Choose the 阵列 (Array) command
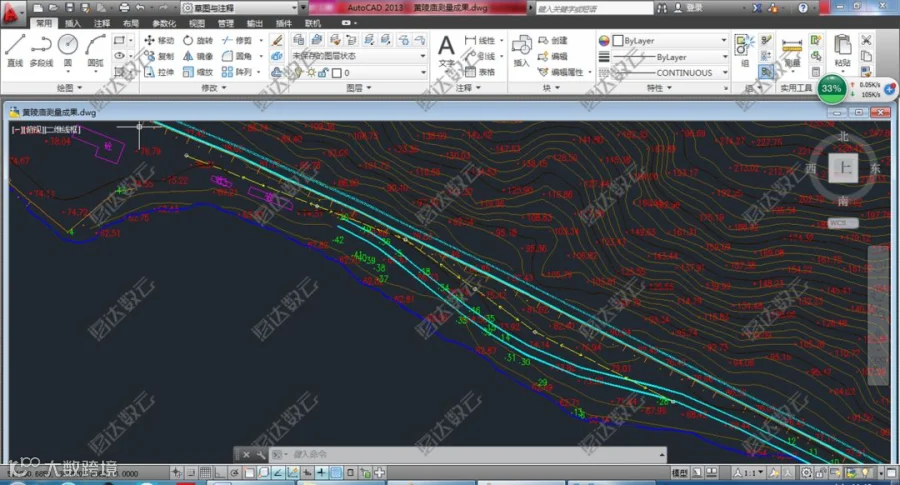 click(237, 72)
